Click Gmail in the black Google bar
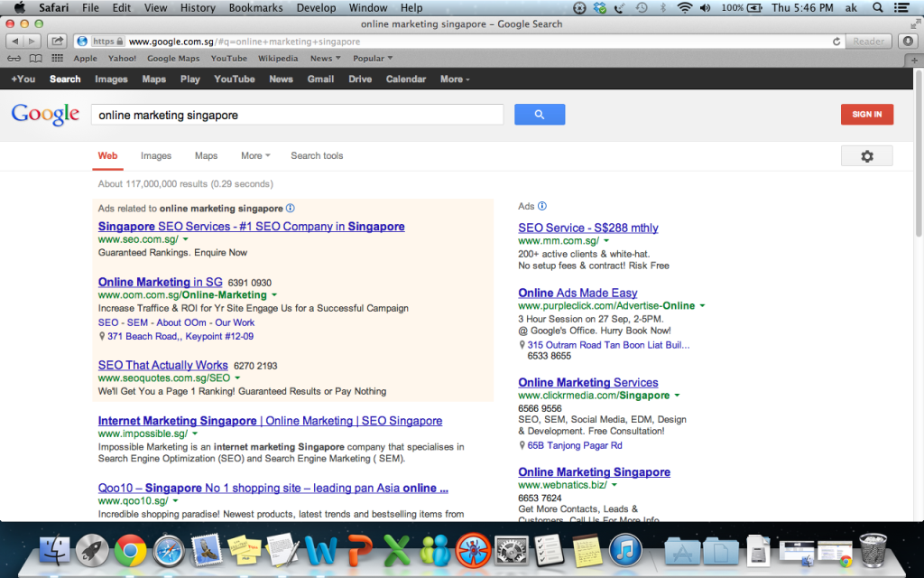This screenshot has height=578, width=924. (320, 79)
